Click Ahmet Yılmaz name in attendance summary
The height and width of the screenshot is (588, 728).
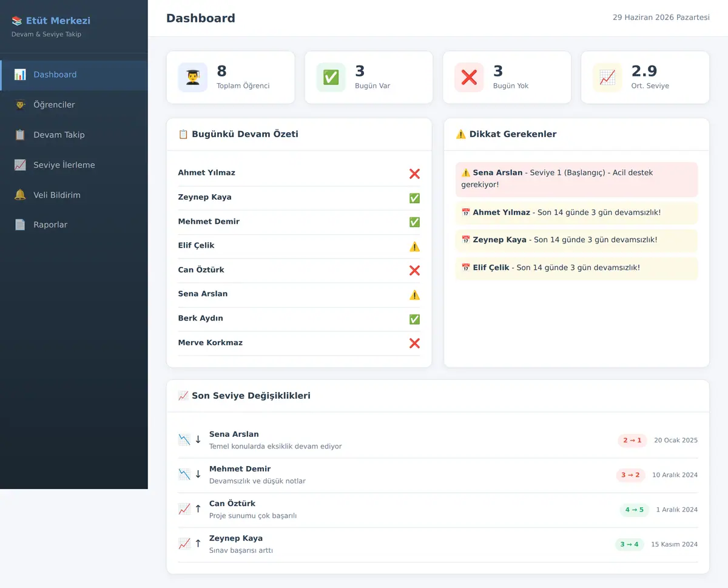[x=206, y=173]
